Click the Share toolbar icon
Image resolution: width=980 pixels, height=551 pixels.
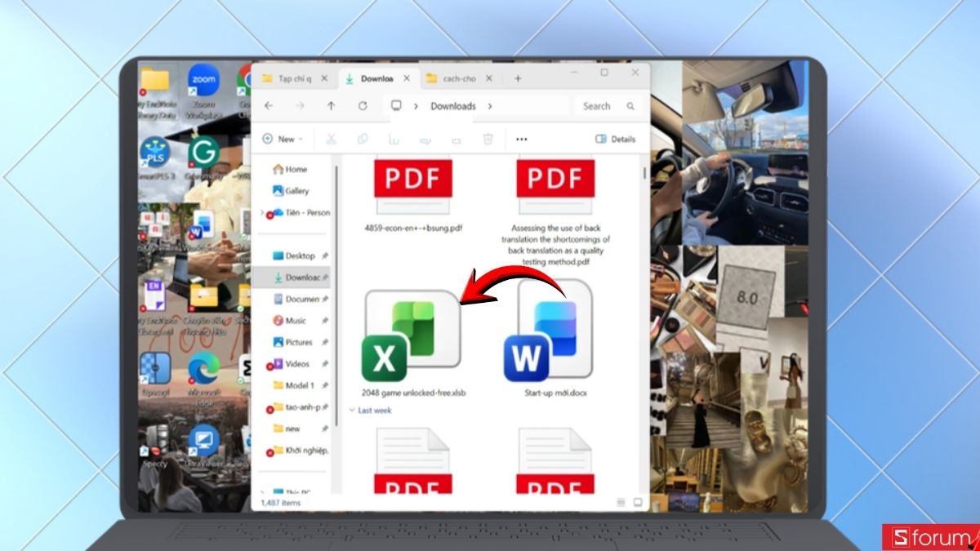[457, 140]
